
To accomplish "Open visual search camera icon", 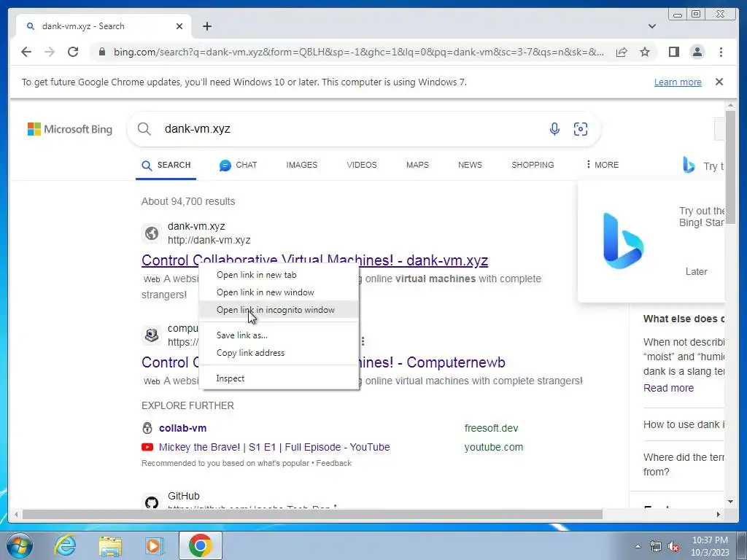I will coord(581,129).
